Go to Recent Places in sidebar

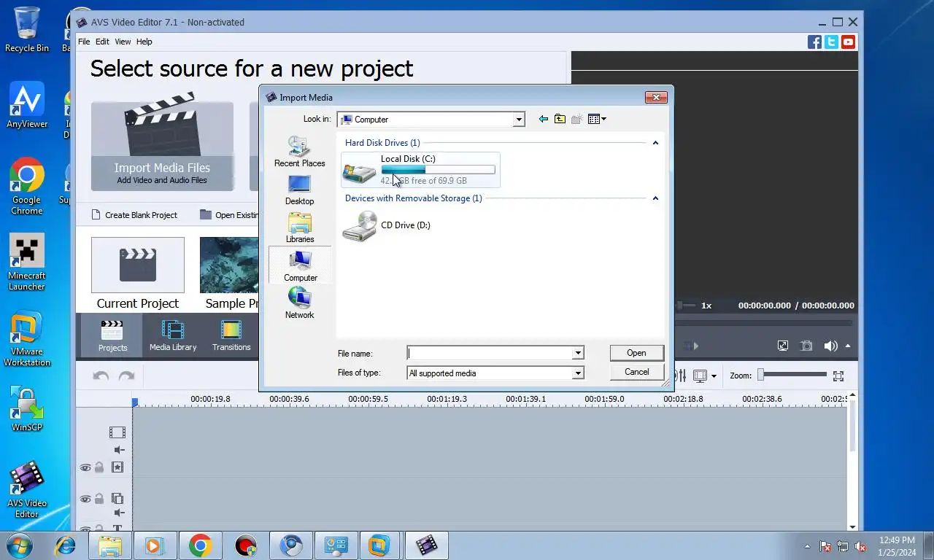(299, 152)
